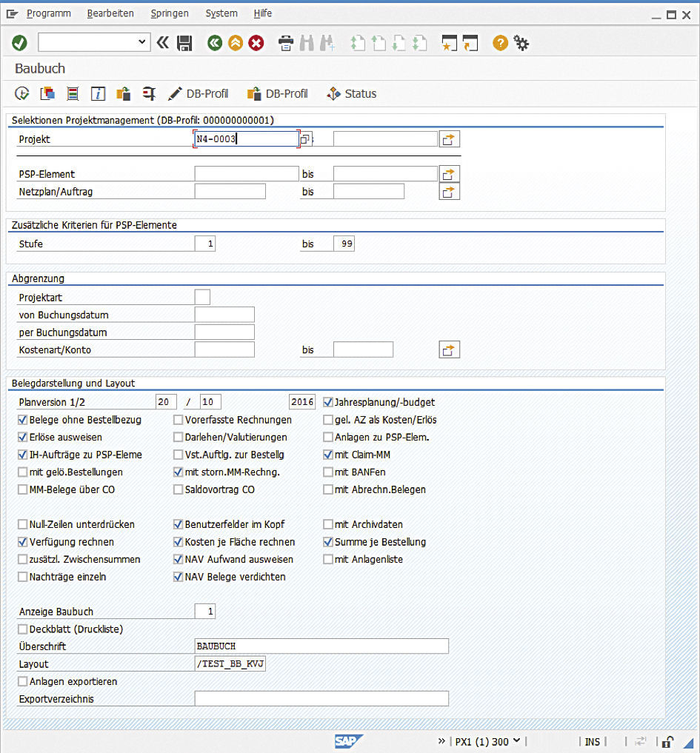Click the Status button in the toolbar
This screenshot has width=700, height=753.
coord(351,93)
